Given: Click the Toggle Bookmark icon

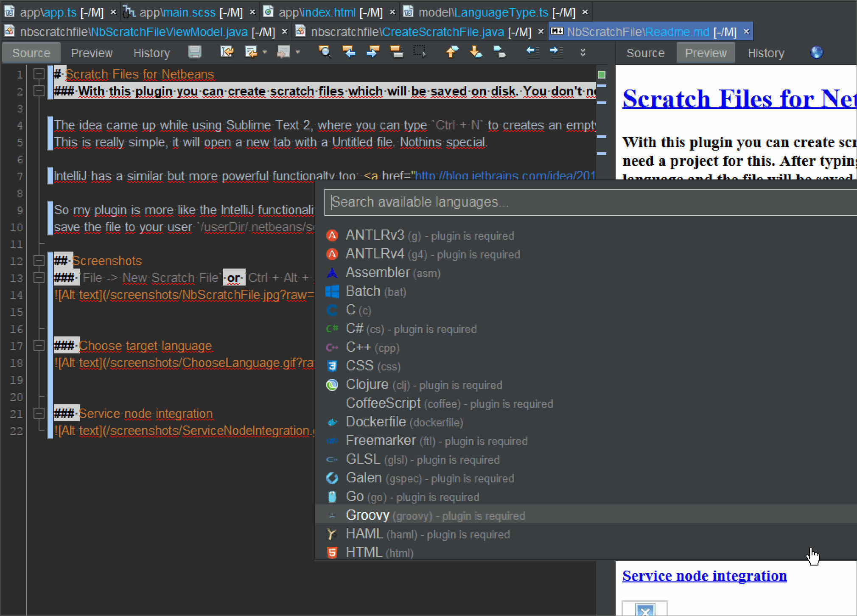Looking at the screenshot, I should coord(500,52).
